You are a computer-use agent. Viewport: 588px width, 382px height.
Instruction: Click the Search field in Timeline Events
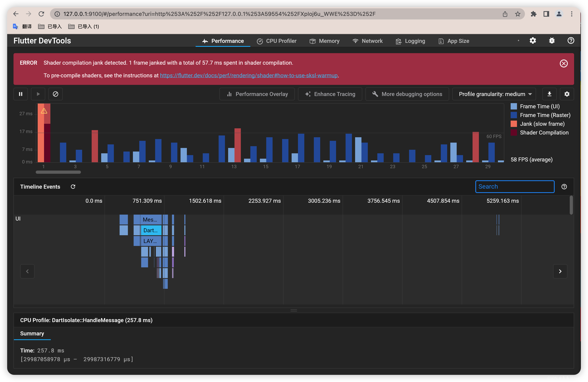[x=515, y=187]
